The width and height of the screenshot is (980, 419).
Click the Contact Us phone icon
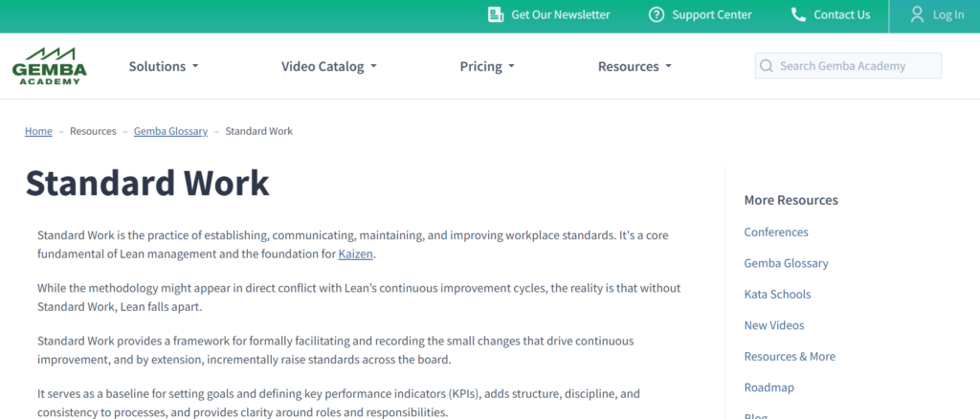point(798,14)
